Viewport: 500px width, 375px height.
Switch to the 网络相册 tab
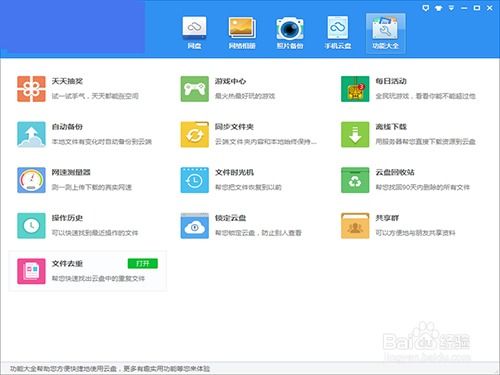[x=242, y=33]
